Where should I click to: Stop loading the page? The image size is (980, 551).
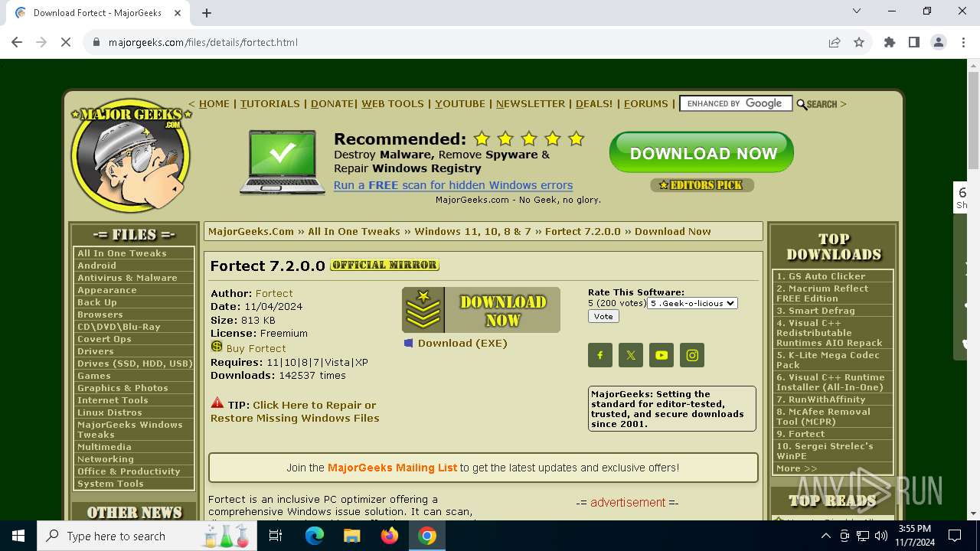tap(66, 42)
